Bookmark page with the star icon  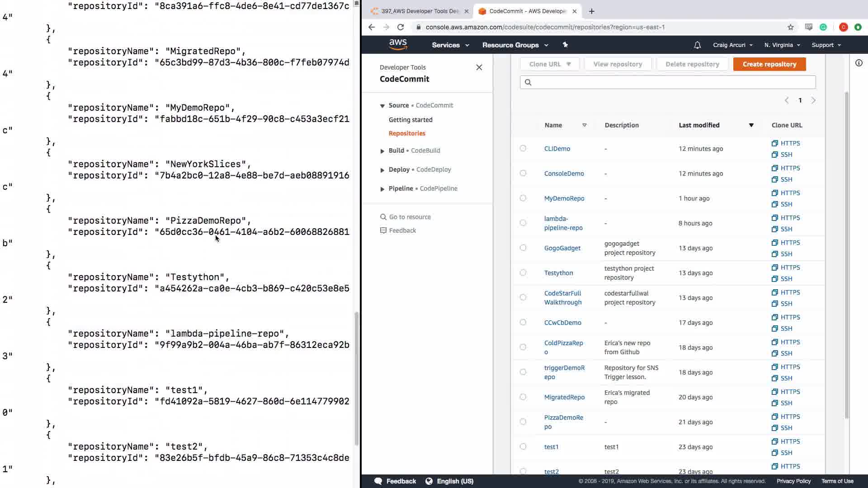[790, 27]
